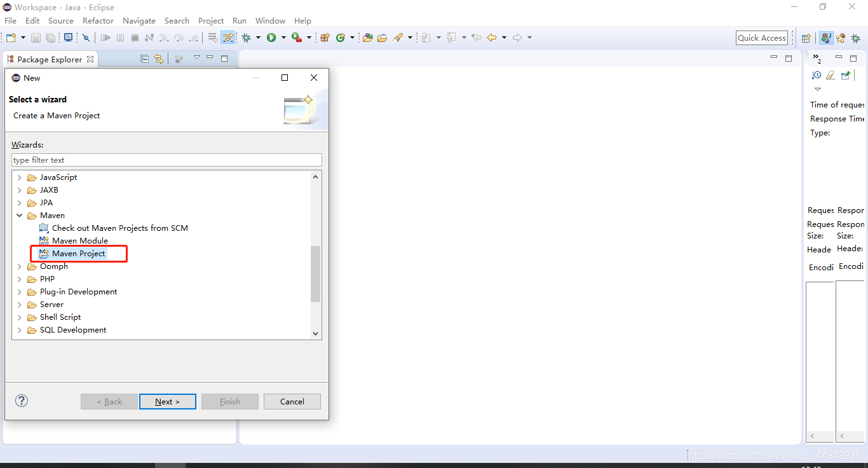
Task: Toggle Link with Editor in Package Explorer
Action: coord(159,59)
